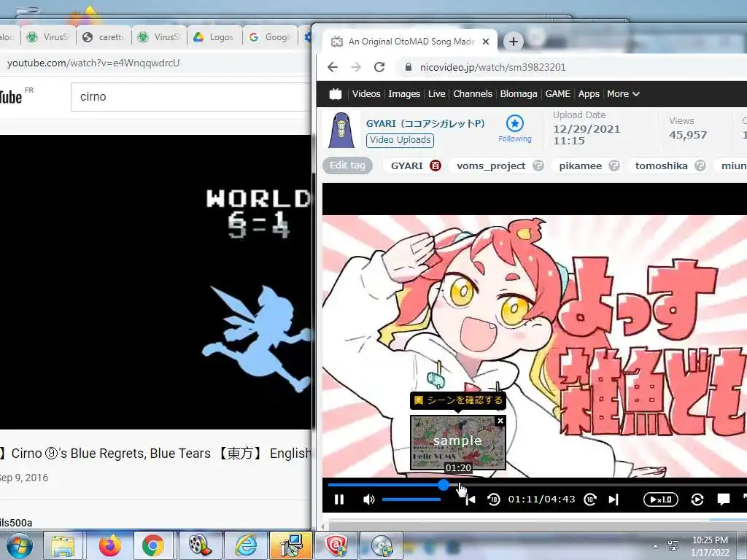The height and width of the screenshot is (560, 747).
Task: Open Chrome from the taskbar
Action: 152,545
